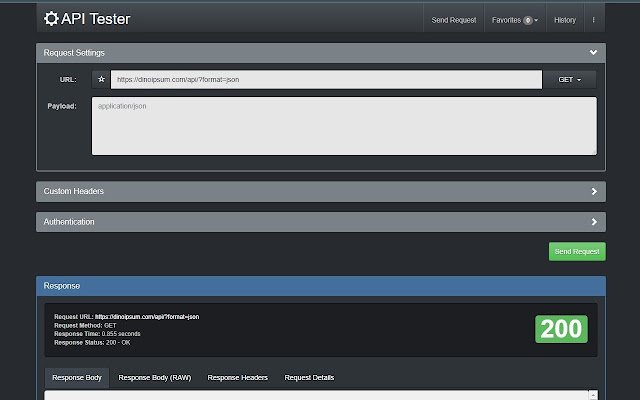Switch to the Response Body (RAW) tab
The image size is (640, 400).
(155, 378)
